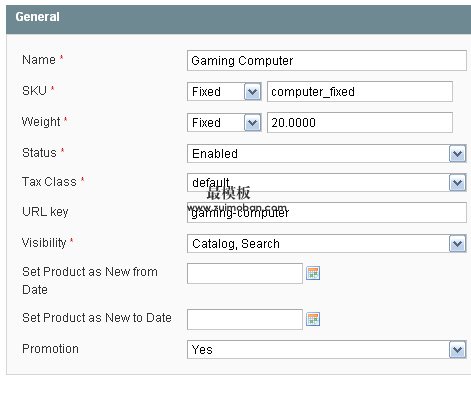Image resolution: width=471 pixels, height=399 pixels.
Task: Click the New to Date input field
Action: coord(245,319)
